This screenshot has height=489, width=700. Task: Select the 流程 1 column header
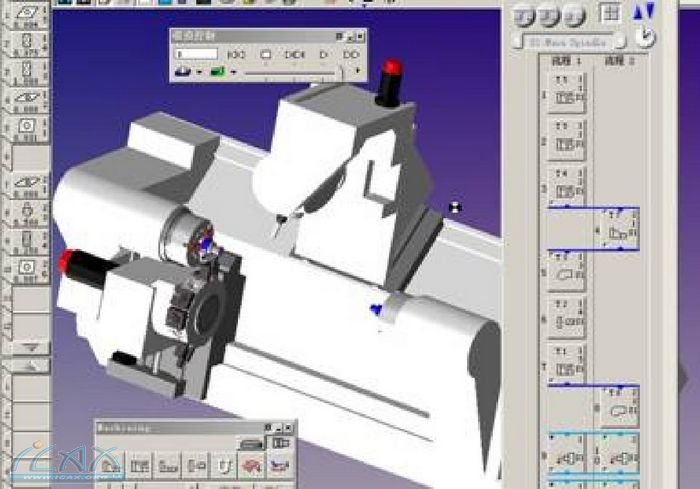tap(567, 61)
